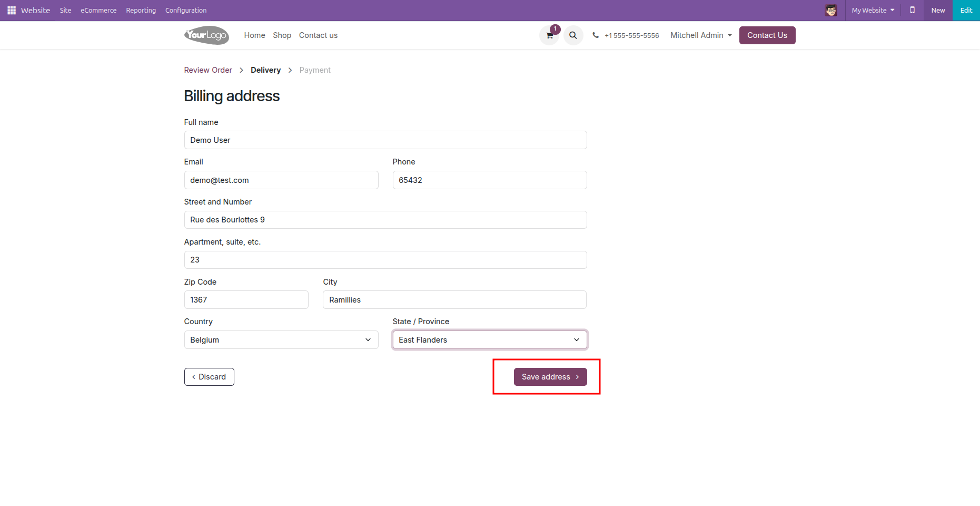Open the apps grid menu icon

(12, 11)
